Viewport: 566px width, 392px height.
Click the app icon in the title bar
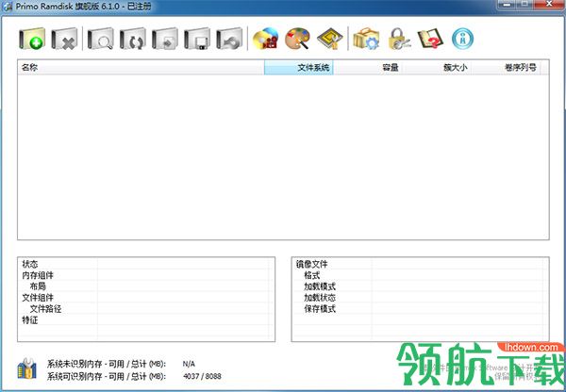pyautogui.click(x=8, y=7)
